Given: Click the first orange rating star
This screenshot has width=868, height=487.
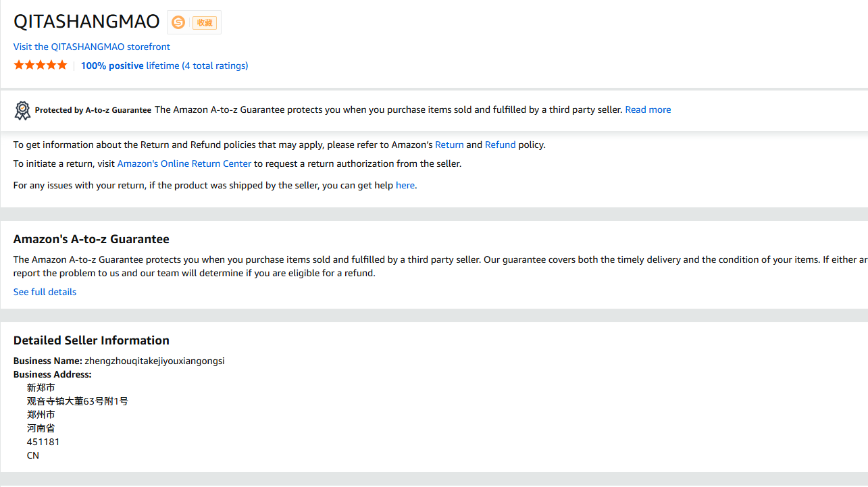Looking at the screenshot, I should (x=19, y=66).
